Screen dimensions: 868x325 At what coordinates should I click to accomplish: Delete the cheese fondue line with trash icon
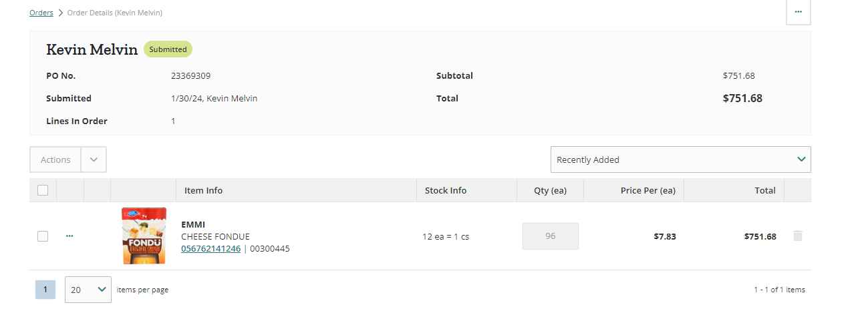(x=797, y=236)
